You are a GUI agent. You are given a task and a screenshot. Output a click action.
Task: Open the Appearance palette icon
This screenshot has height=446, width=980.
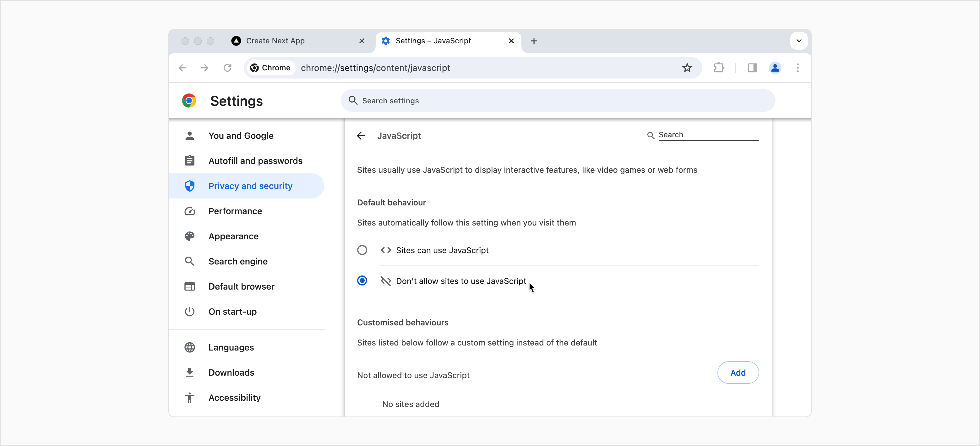190,236
